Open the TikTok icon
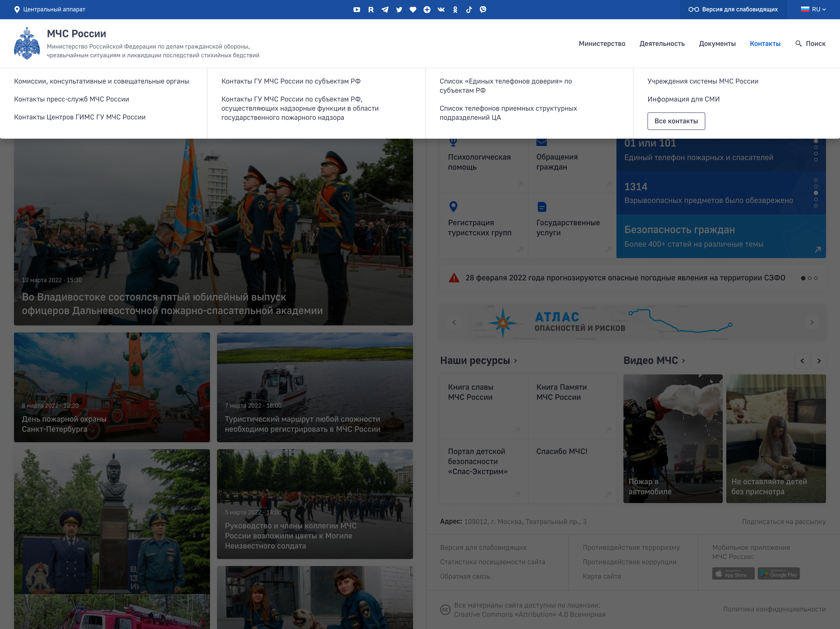The height and width of the screenshot is (629, 840). [x=469, y=9]
